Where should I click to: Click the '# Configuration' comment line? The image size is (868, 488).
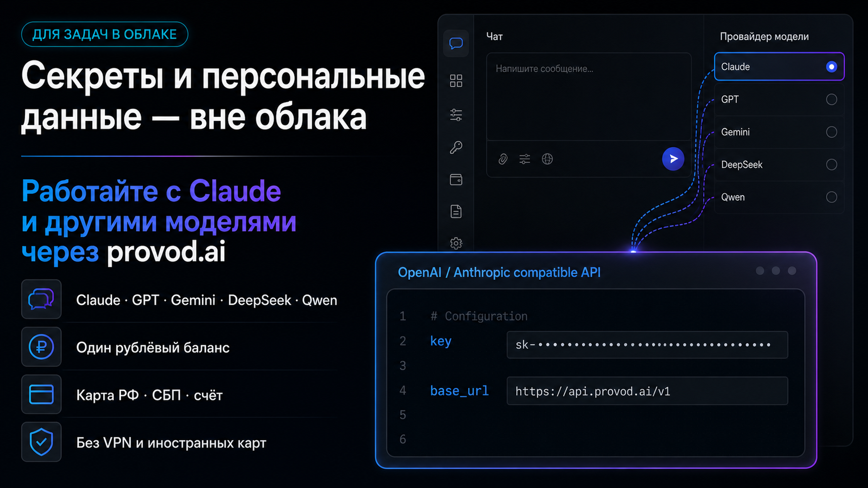(479, 316)
